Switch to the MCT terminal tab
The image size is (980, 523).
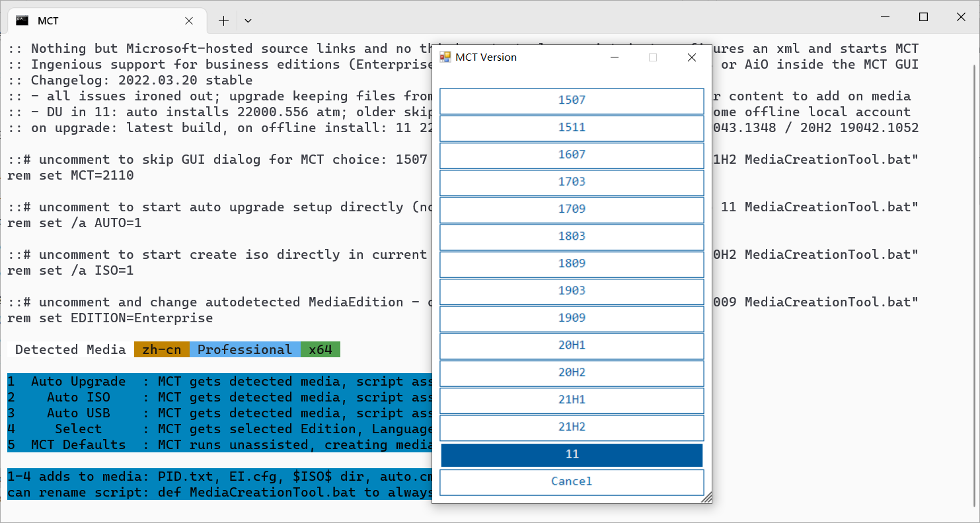click(106, 20)
